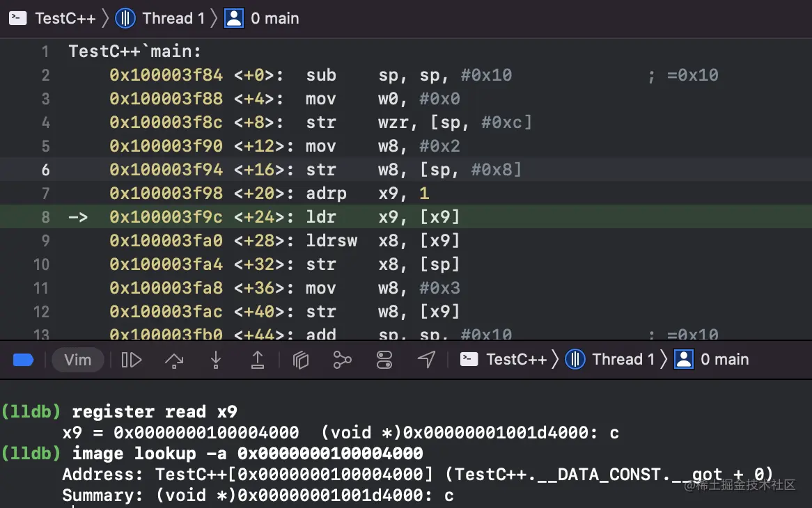
Task: Select TestC++ process in debug bar
Action: tap(516, 359)
